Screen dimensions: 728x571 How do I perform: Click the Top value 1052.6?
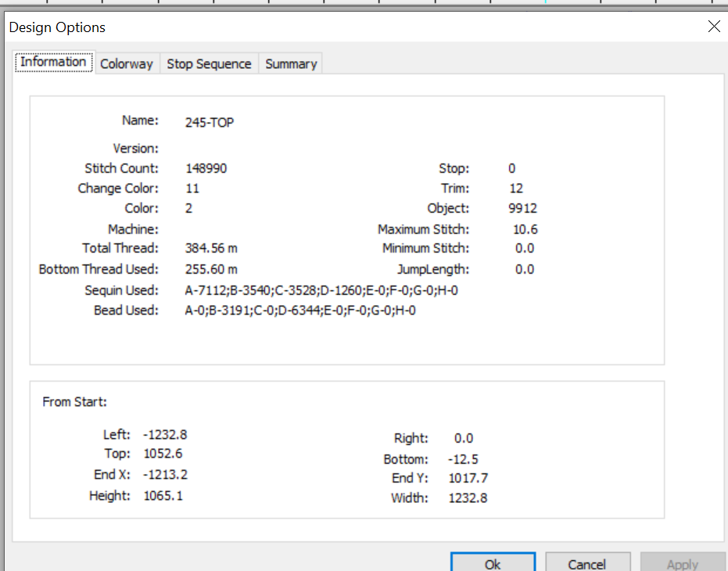163,453
